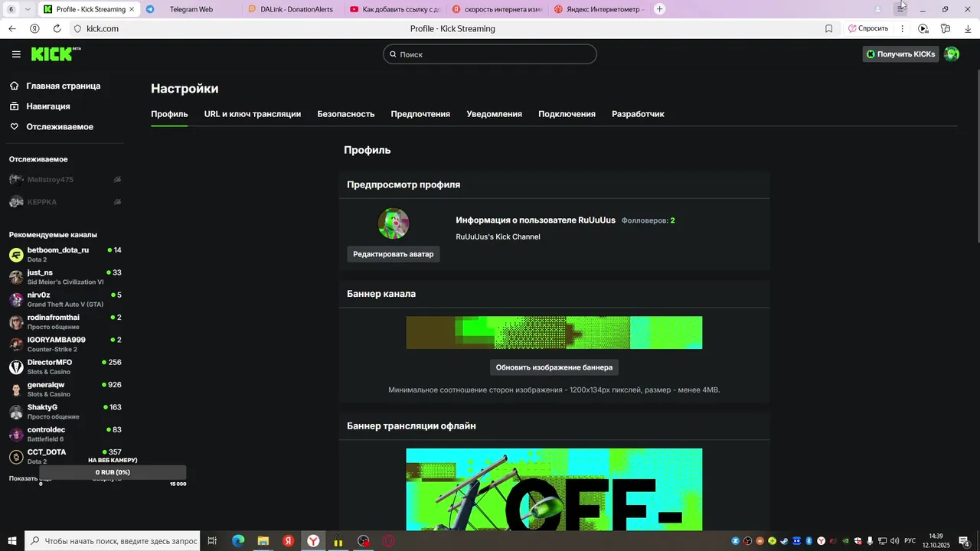980x551 pixels.
Task: Open the URL и ключ трансляции tab
Action: (x=253, y=114)
